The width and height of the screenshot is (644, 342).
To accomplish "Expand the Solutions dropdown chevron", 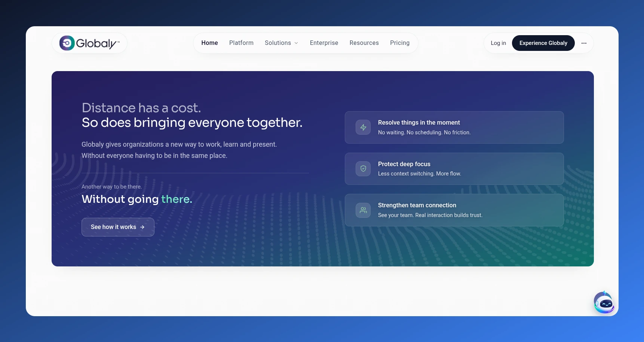I will [296, 43].
